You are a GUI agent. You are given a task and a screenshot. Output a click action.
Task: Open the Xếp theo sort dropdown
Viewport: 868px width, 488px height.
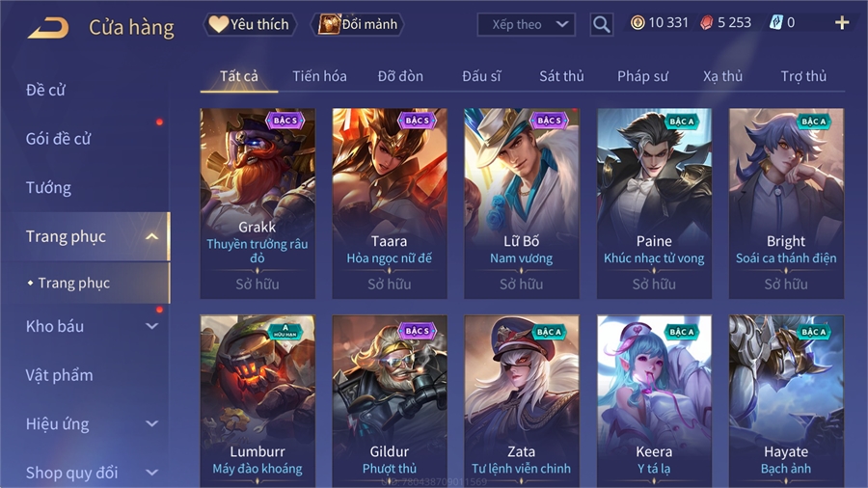[x=526, y=24]
